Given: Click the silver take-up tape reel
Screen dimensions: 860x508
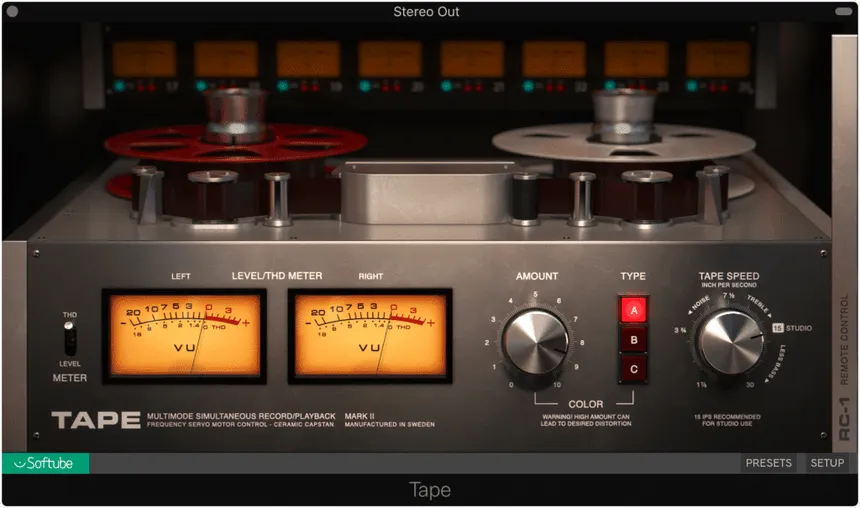Looking at the screenshot, I should point(624,143).
